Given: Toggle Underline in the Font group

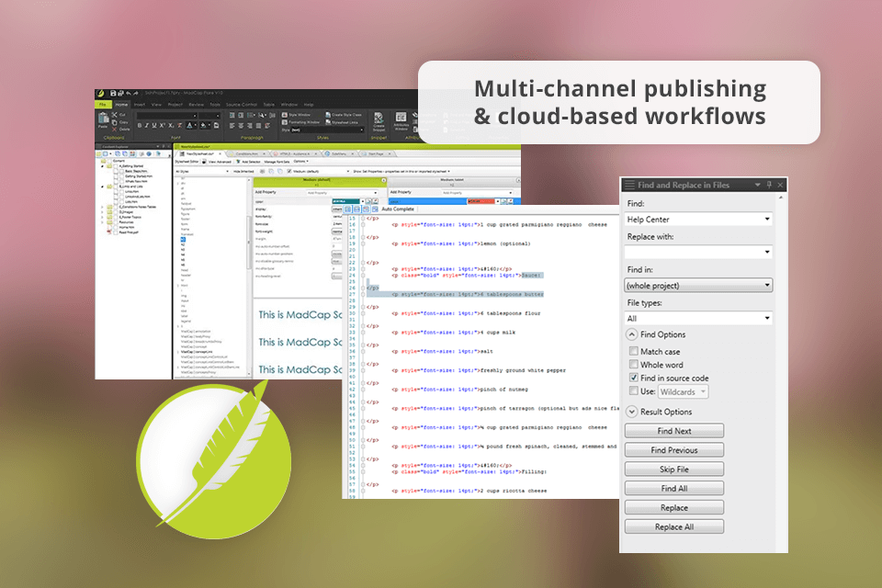Looking at the screenshot, I should click(x=154, y=126).
